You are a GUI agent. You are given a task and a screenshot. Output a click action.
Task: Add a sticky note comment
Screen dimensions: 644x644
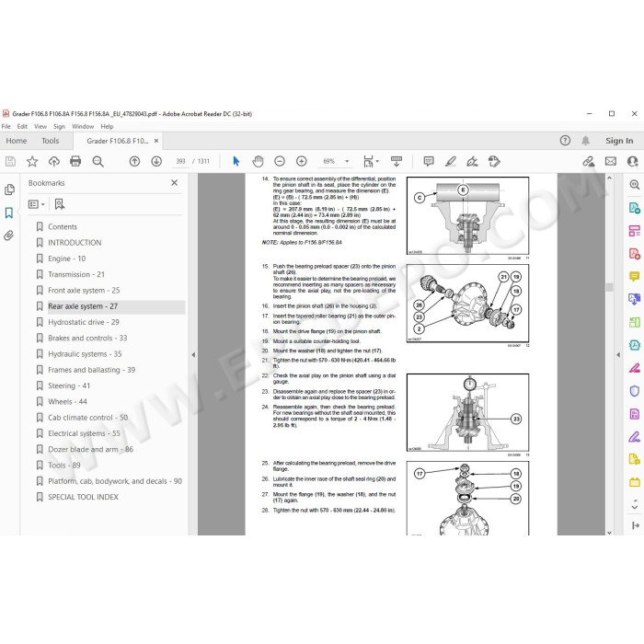point(429,161)
